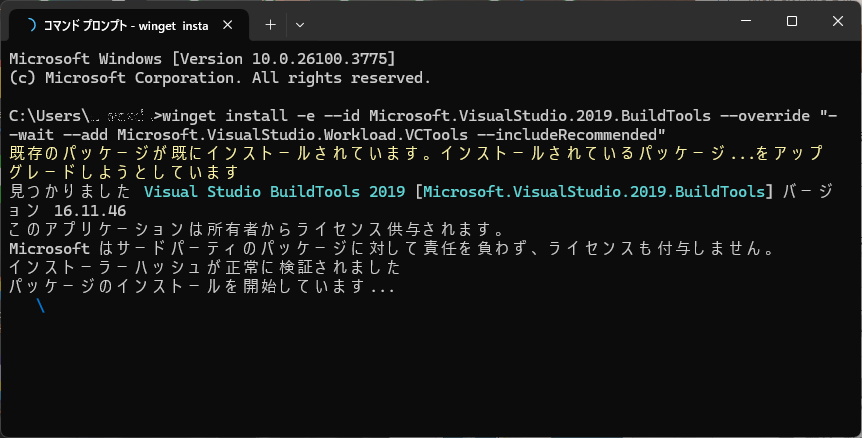
Task: Click the yellow upgrade warning message
Action: [416, 162]
